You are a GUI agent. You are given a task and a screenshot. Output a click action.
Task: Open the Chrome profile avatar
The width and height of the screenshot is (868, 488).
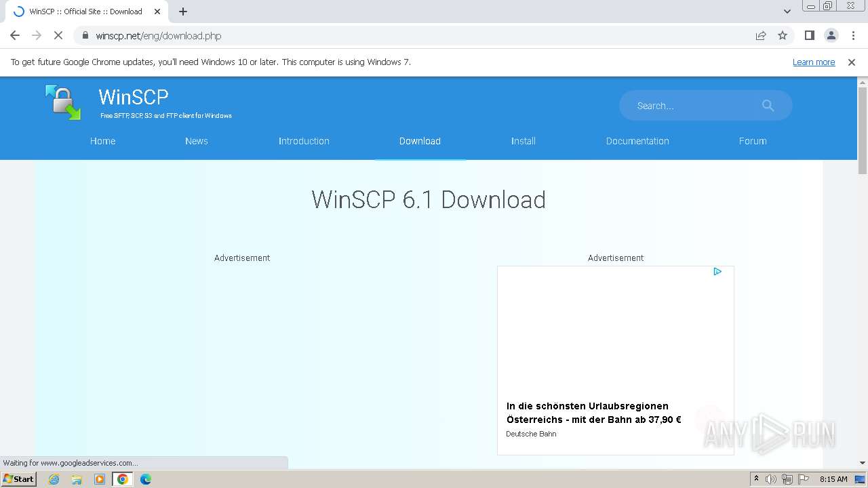[x=831, y=36]
